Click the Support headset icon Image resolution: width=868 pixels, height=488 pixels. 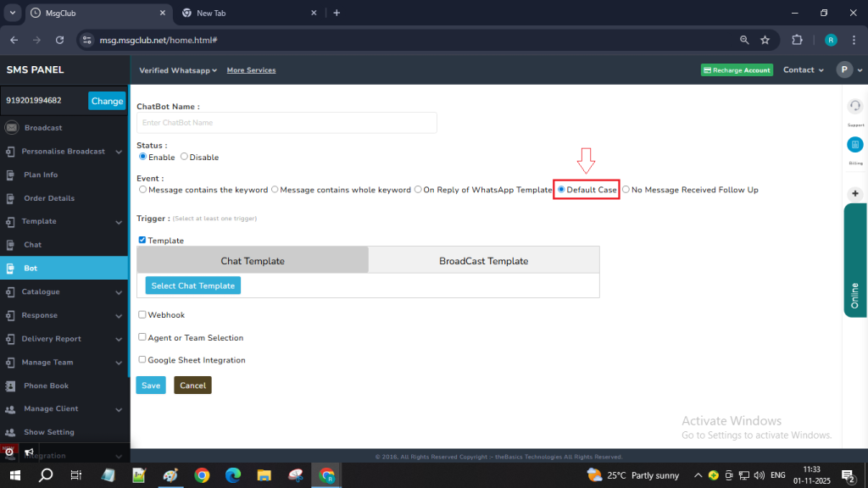(x=855, y=106)
